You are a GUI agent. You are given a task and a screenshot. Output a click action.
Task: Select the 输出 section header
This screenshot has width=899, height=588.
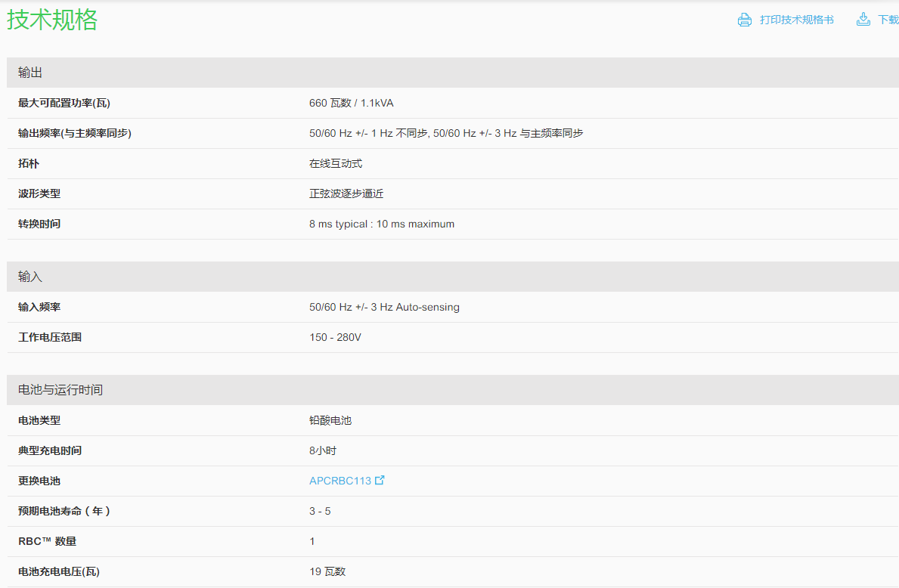(30, 73)
